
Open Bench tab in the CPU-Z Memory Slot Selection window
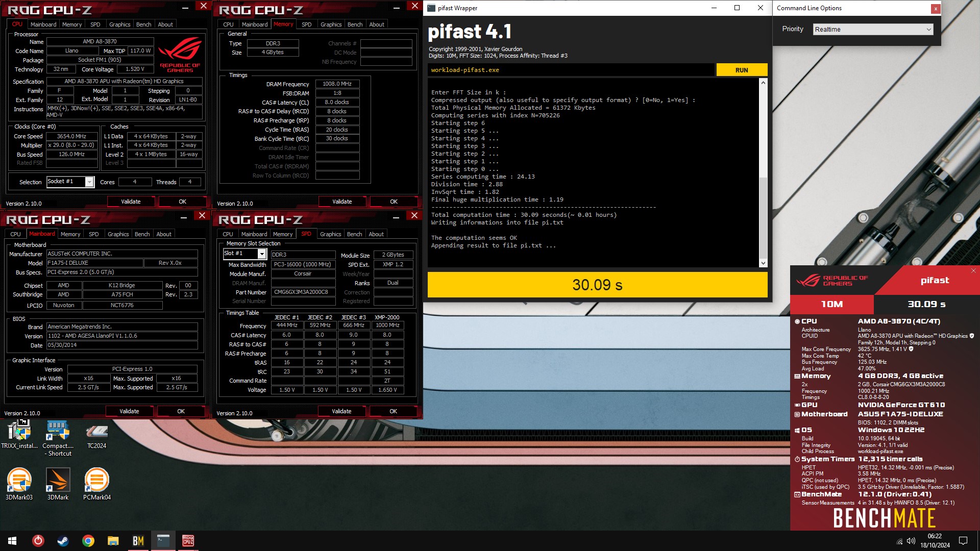click(354, 234)
